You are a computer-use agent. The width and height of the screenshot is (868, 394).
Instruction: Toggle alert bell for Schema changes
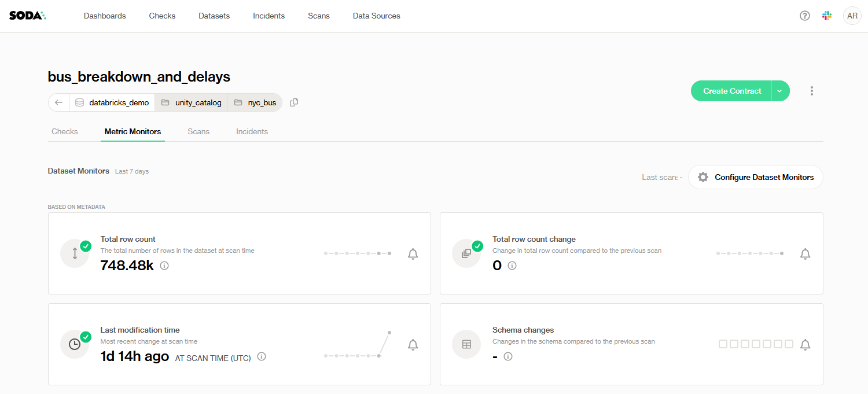click(x=805, y=344)
